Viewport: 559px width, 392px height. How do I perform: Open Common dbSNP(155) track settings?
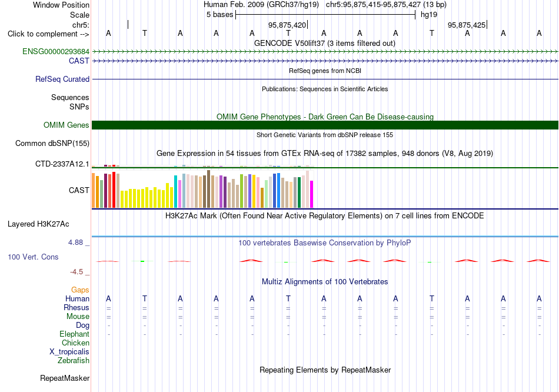point(52,144)
